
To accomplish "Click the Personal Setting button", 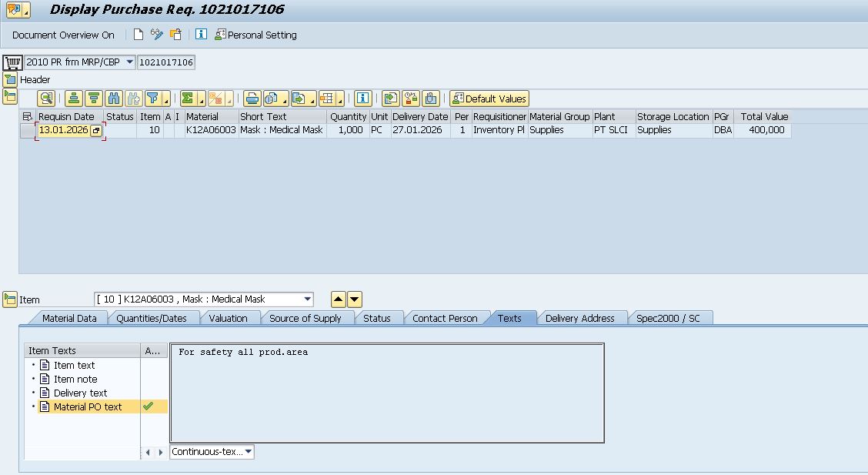I will click(255, 35).
